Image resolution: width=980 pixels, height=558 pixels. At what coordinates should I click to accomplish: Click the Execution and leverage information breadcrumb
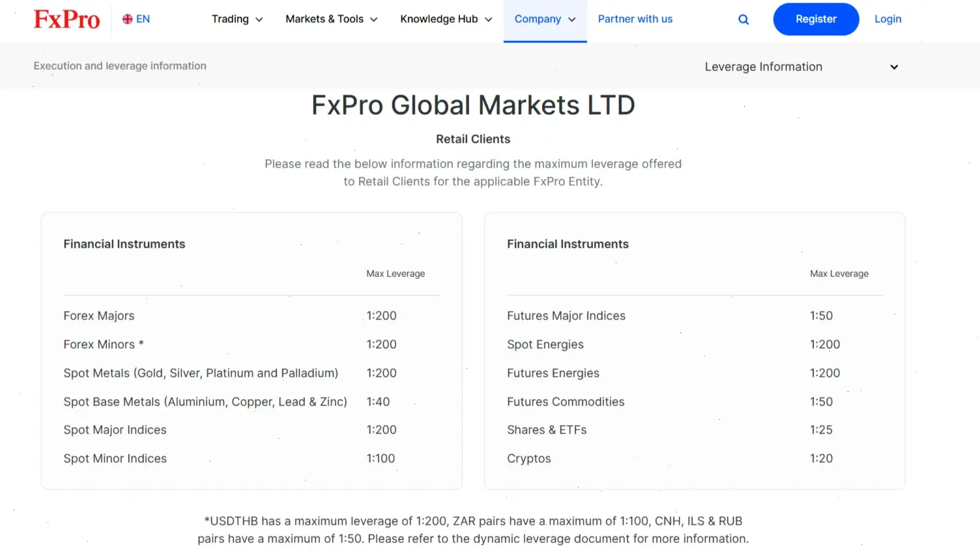click(x=119, y=66)
